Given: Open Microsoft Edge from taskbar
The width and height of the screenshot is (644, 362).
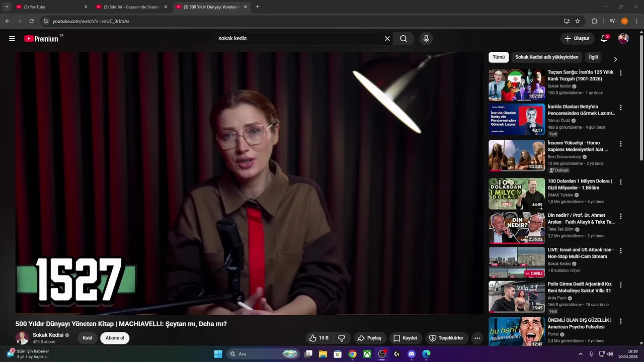Looking at the screenshot, I should pos(426,354).
